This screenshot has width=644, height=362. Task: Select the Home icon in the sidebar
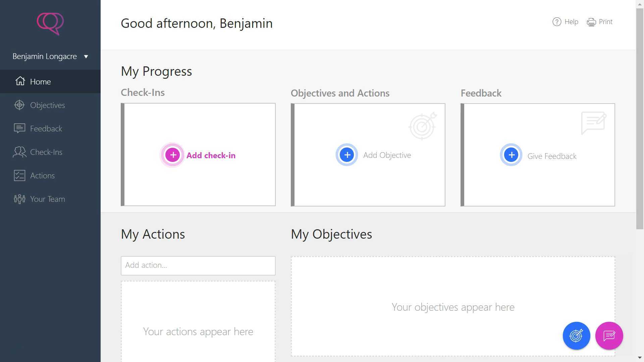20,81
